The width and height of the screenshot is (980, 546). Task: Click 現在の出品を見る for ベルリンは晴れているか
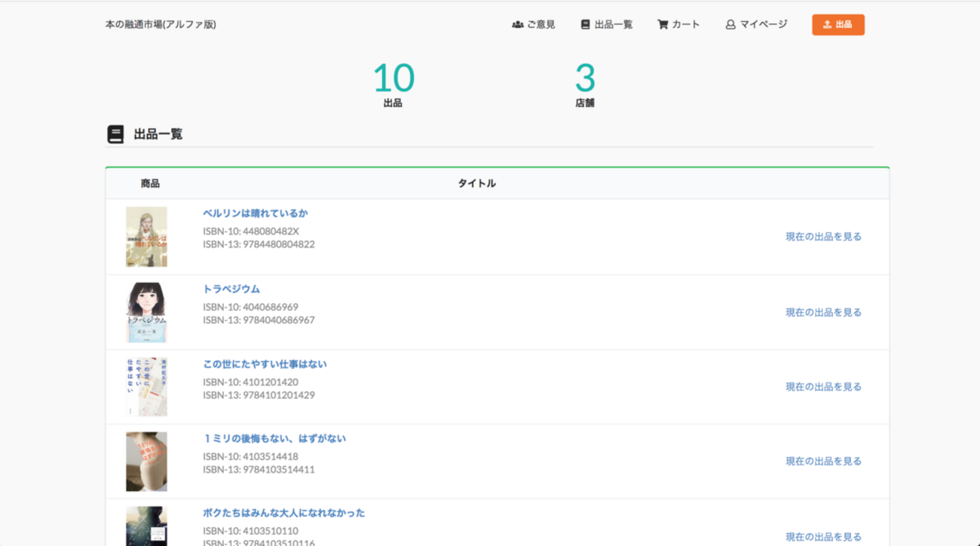coord(823,237)
